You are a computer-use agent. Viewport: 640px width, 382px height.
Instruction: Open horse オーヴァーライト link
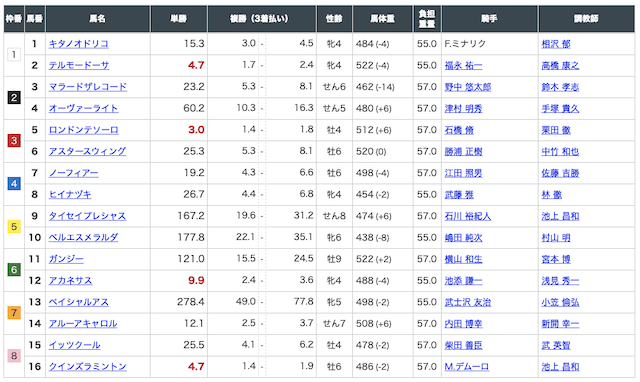point(83,109)
